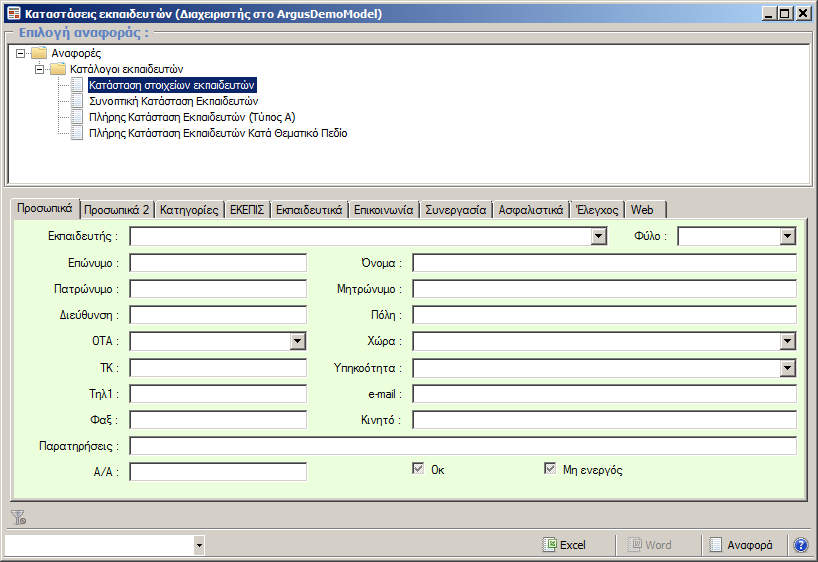Click the Αναφορές folder icon

pyautogui.click(x=39, y=52)
